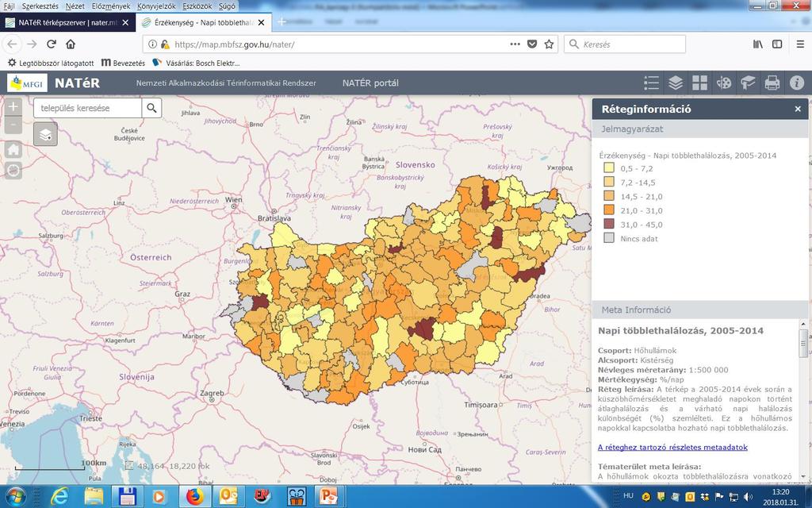Open the basemap grid icon in toolbar
The width and height of the screenshot is (812, 508).
pos(699,83)
